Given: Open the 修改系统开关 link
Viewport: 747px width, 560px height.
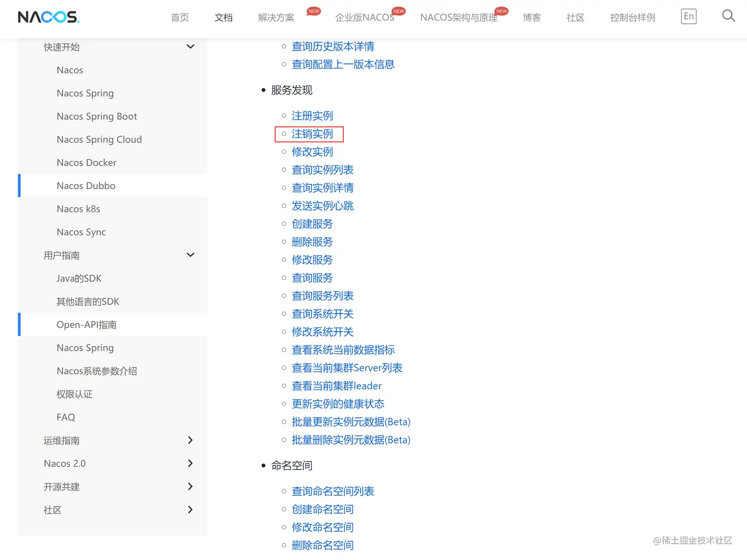Looking at the screenshot, I should [323, 332].
